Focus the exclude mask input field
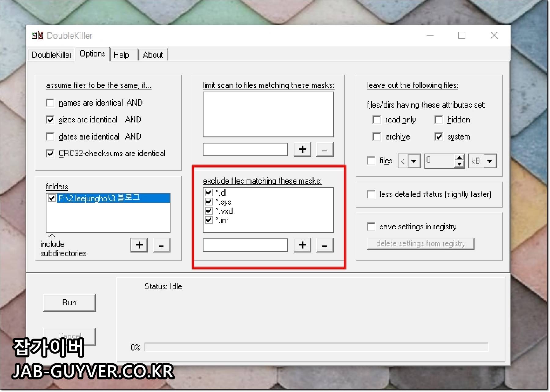Viewport: 550px width, 392px height. (x=245, y=245)
